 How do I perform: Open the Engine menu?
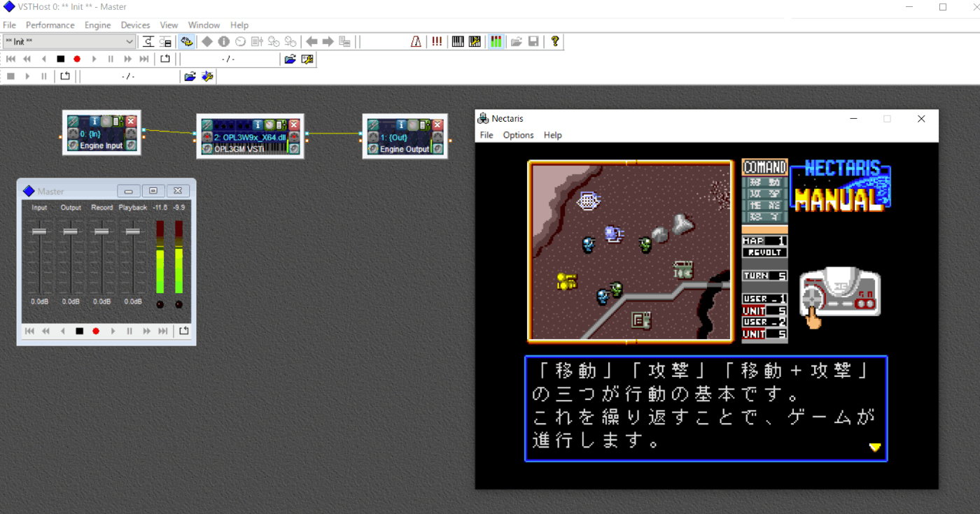pyautogui.click(x=97, y=25)
